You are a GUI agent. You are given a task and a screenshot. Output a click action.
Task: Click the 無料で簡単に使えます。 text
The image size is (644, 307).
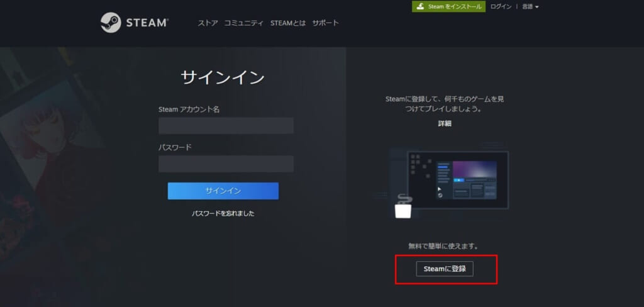point(445,246)
